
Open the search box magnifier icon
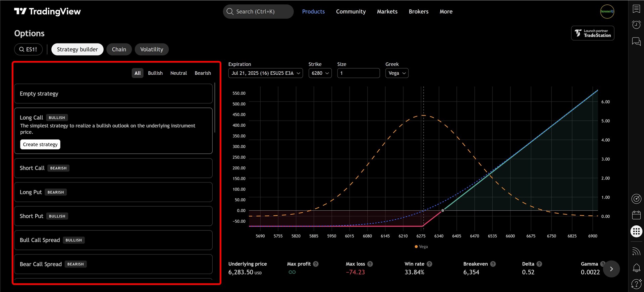tap(230, 11)
